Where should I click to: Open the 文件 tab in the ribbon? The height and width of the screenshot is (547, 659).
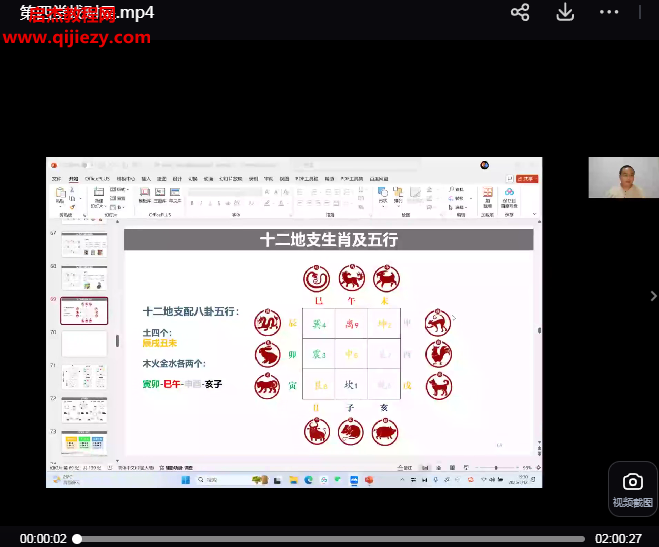[57, 179]
